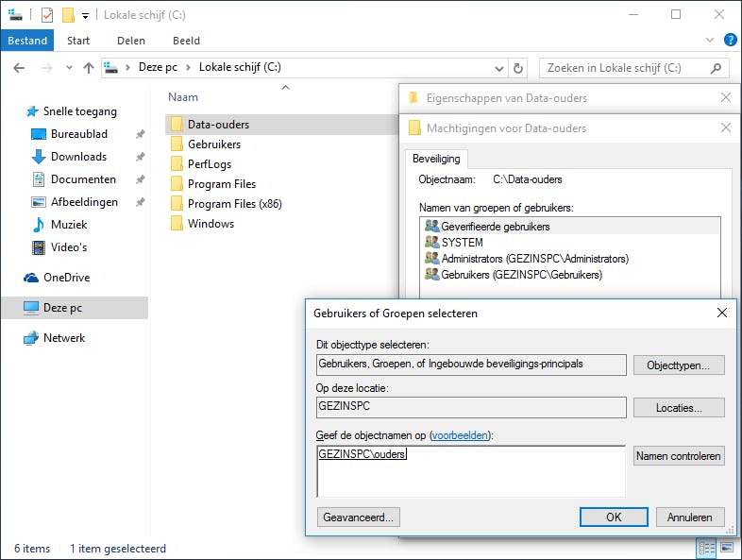Open the address bar history dropdown
This screenshot has width=742, height=560.
coord(499,68)
